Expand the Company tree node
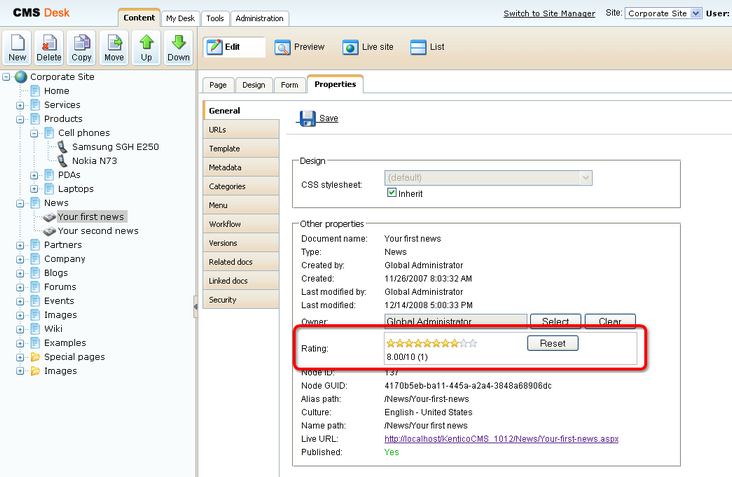732x477 pixels. coord(20,260)
